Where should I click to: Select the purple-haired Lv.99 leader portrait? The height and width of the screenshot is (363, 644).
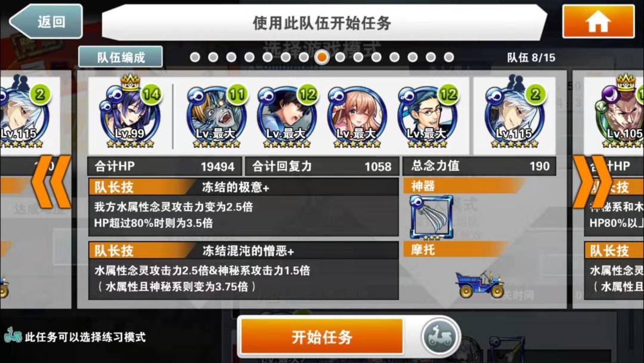[x=129, y=113]
